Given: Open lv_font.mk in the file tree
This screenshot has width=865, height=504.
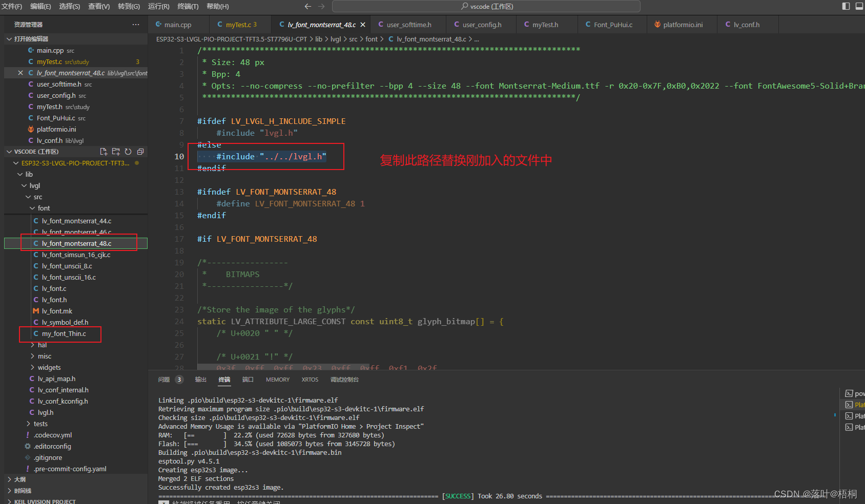Looking at the screenshot, I should tap(76, 311).
